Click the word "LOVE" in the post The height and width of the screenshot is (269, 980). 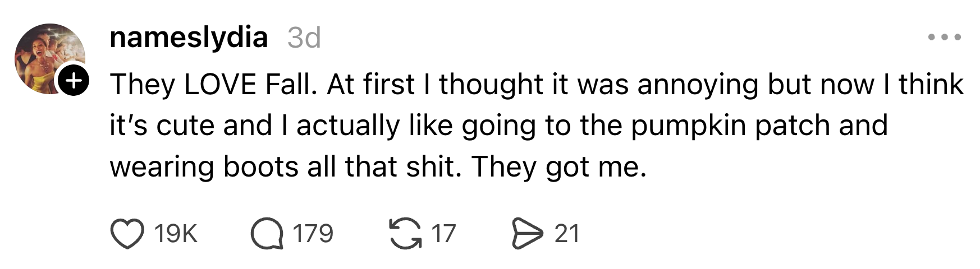click(219, 85)
